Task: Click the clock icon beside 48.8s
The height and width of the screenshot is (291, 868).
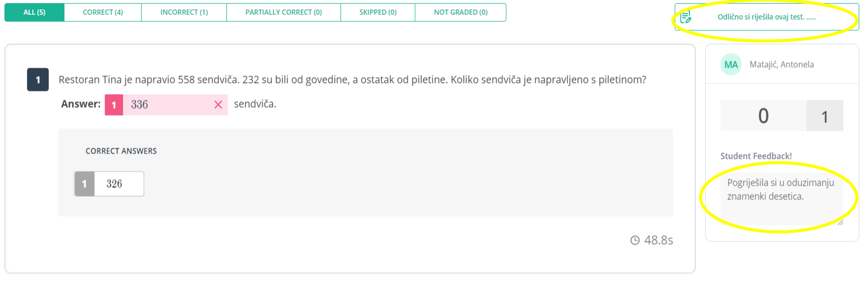Action: tap(635, 240)
